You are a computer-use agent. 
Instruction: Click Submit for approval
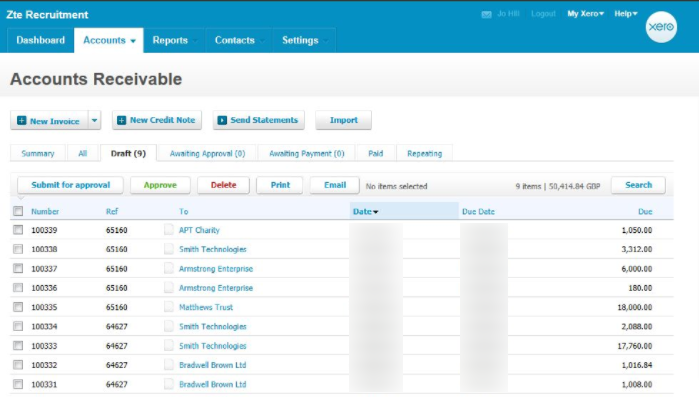click(70, 185)
